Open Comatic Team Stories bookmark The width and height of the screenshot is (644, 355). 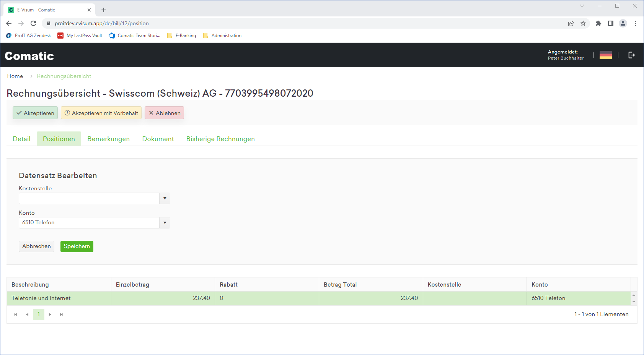pyautogui.click(x=135, y=36)
